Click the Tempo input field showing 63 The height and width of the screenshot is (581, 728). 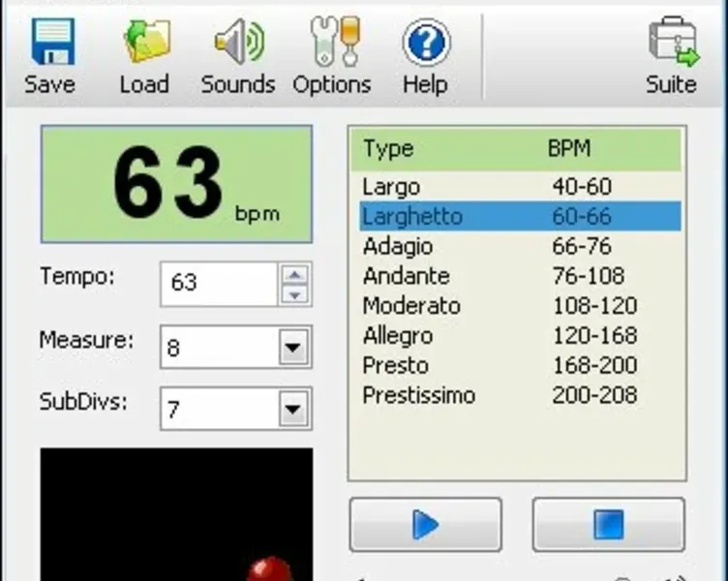point(219,284)
